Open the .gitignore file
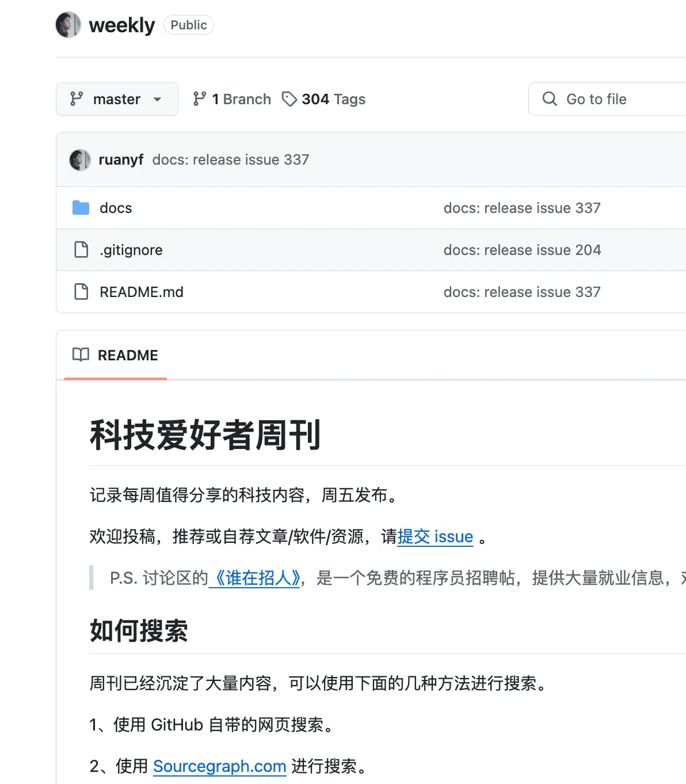Viewport: 686px width, 784px height. pos(131,250)
